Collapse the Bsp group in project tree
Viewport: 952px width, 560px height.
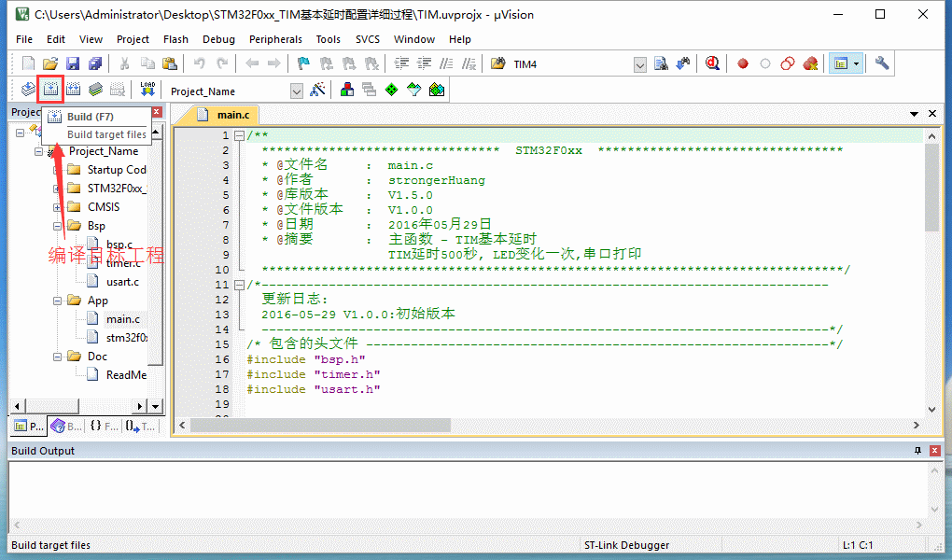57,226
